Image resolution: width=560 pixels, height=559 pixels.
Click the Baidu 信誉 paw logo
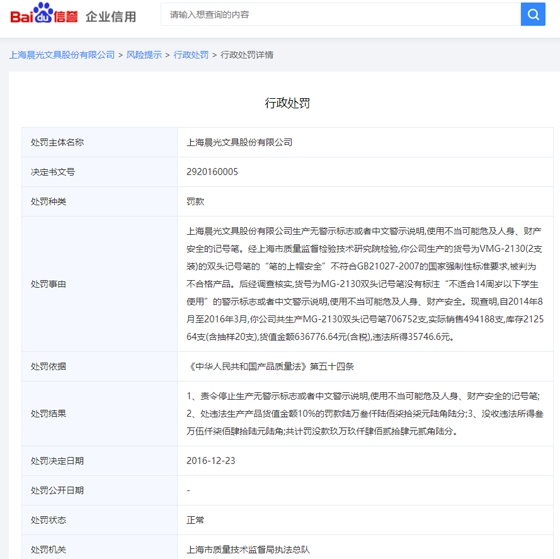point(44,13)
